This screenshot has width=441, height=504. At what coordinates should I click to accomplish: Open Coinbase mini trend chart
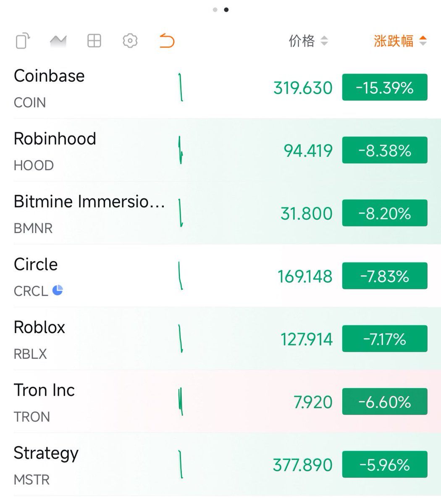(x=181, y=87)
